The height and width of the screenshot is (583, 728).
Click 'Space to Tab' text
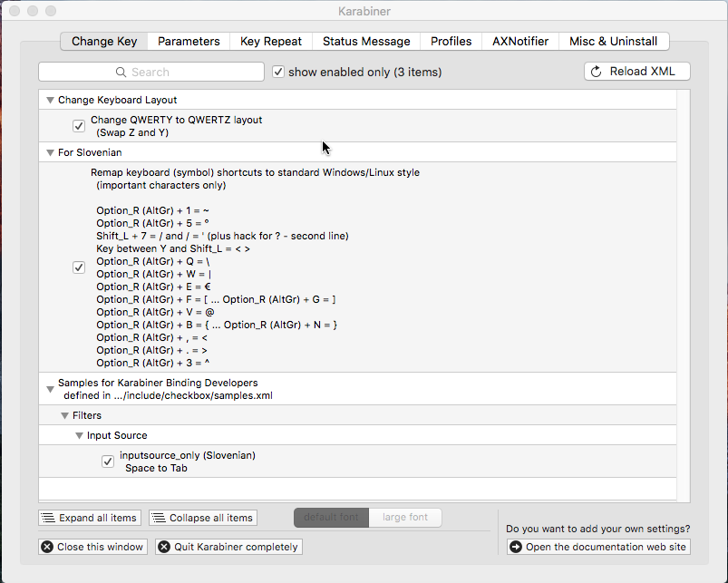coord(156,468)
